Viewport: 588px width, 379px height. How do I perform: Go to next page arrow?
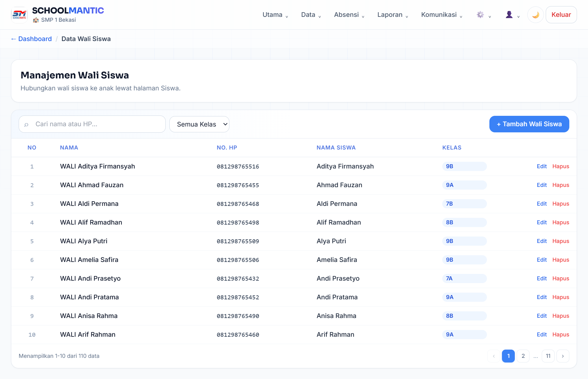(563, 356)
